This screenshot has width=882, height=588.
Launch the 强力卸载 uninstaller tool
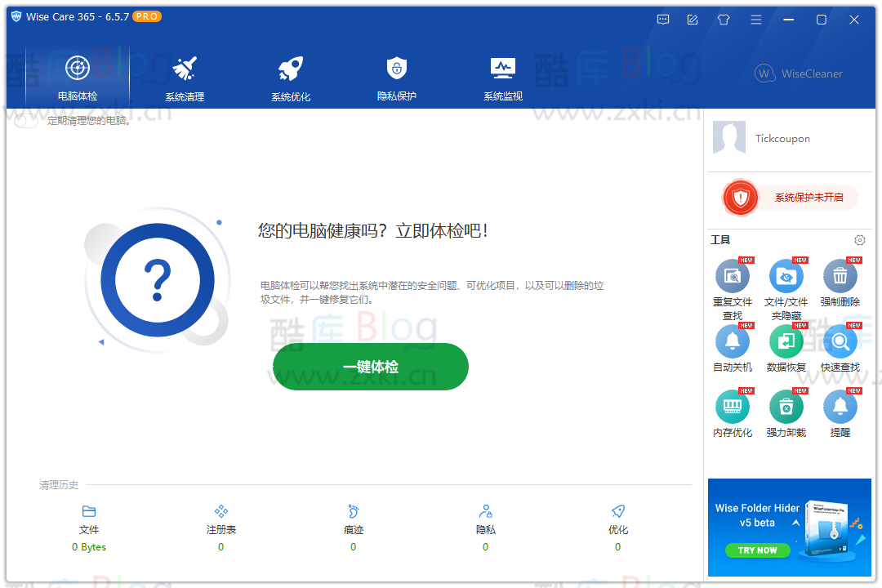point(786,408)
